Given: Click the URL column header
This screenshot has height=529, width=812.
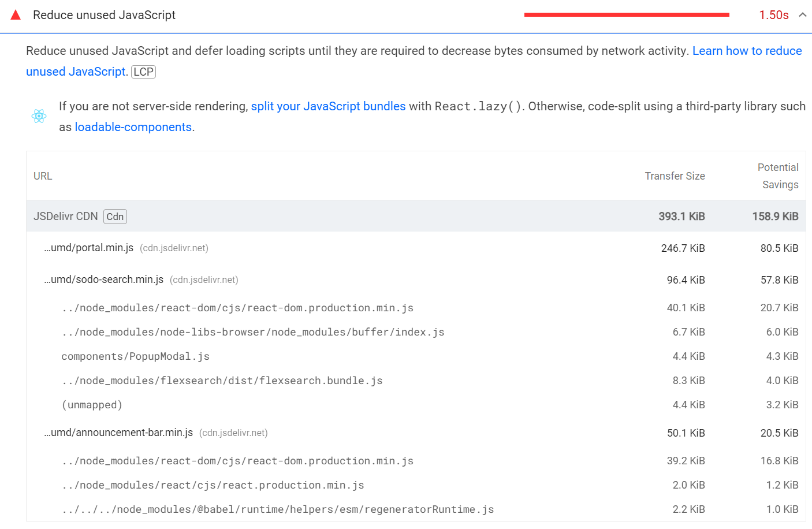Looking at the screenshot, I should pyautogui.click(x=43, y=176).
